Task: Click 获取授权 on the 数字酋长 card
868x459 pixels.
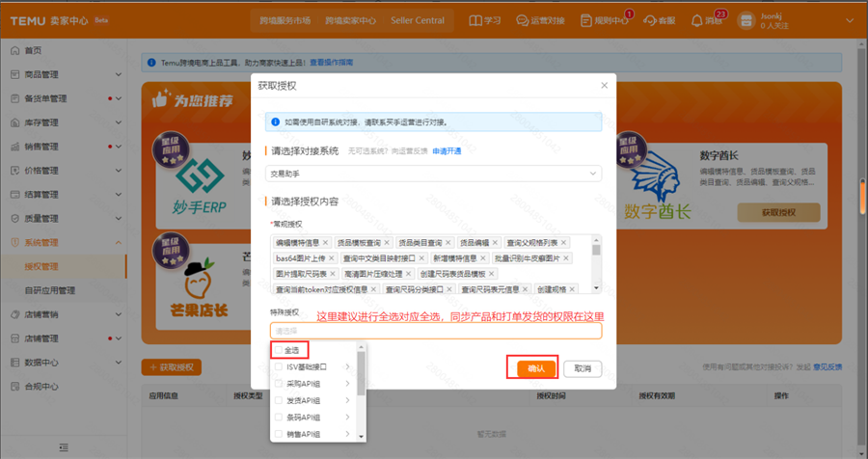Action: point(778,212)
